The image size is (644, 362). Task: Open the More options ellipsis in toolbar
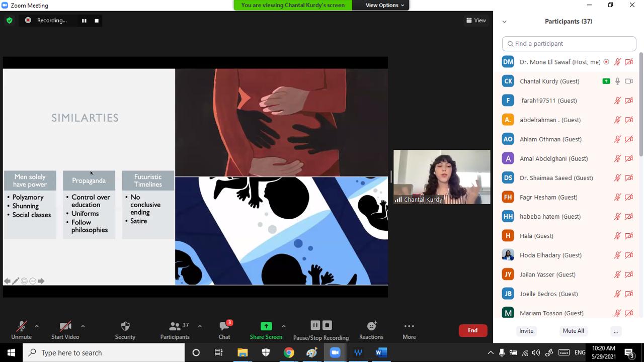[409, 330]
